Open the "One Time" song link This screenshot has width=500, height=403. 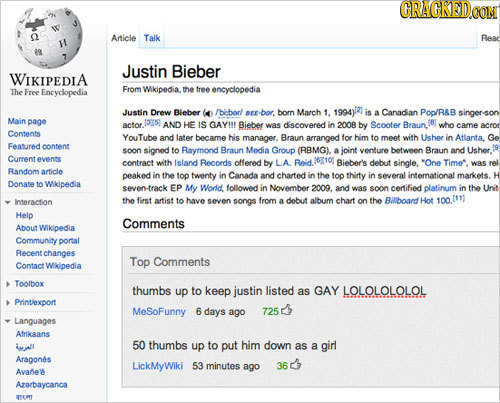tap(444, 163)
